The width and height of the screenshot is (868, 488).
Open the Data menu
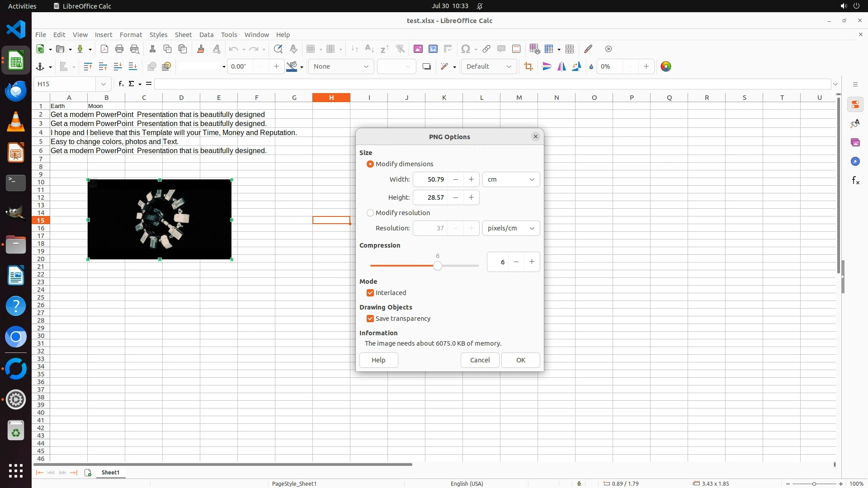[x=206, y=34]
